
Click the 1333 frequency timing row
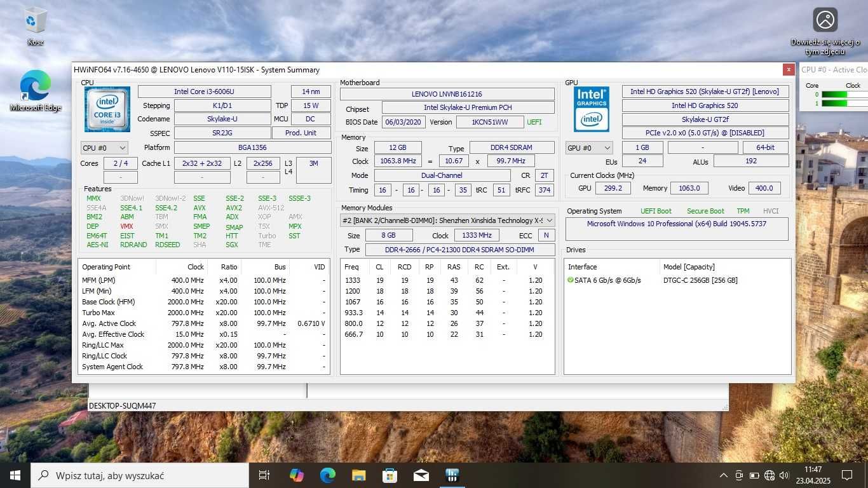coord(447,280)
